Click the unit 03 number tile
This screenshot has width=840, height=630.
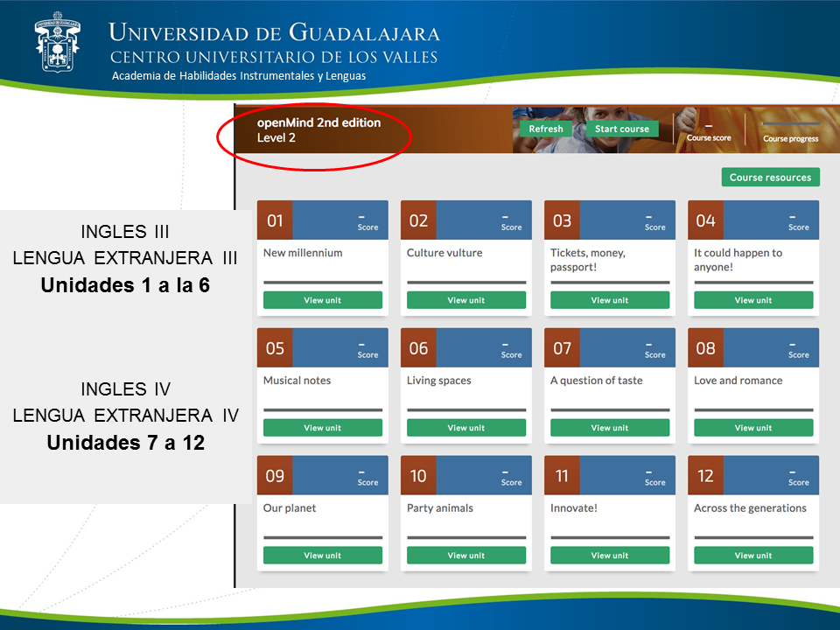(x=562, y=220)
